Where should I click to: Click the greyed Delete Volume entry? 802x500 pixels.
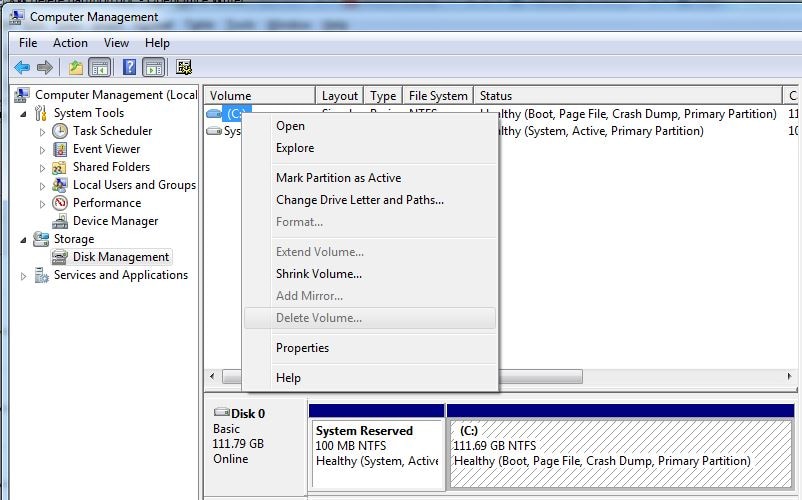tap(369, 318)
